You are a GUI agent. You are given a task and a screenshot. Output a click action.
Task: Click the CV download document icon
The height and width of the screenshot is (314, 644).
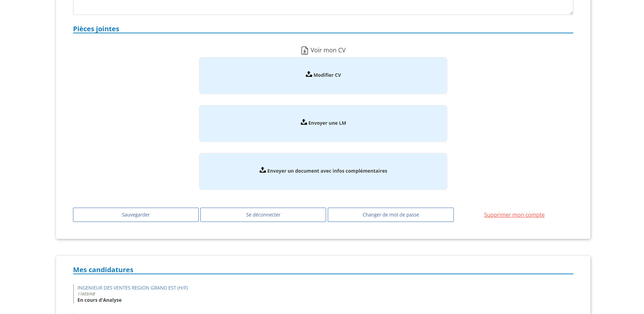[x=305, y=51]
